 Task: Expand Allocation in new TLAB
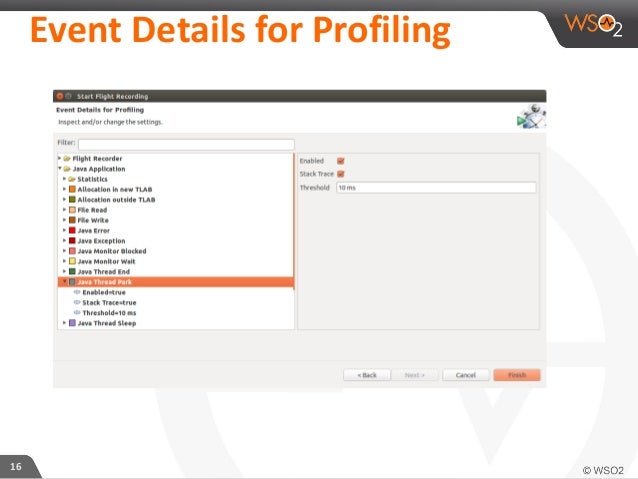click(64, 189)
